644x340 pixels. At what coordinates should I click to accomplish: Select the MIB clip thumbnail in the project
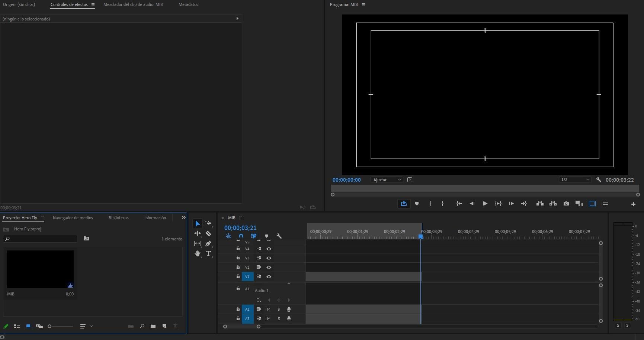(x=40, y=269)
